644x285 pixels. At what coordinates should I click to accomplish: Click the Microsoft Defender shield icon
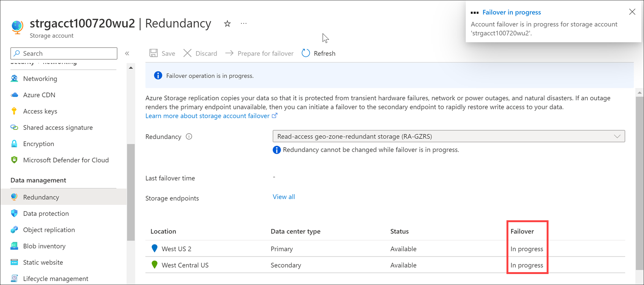[x=14, y=160]
